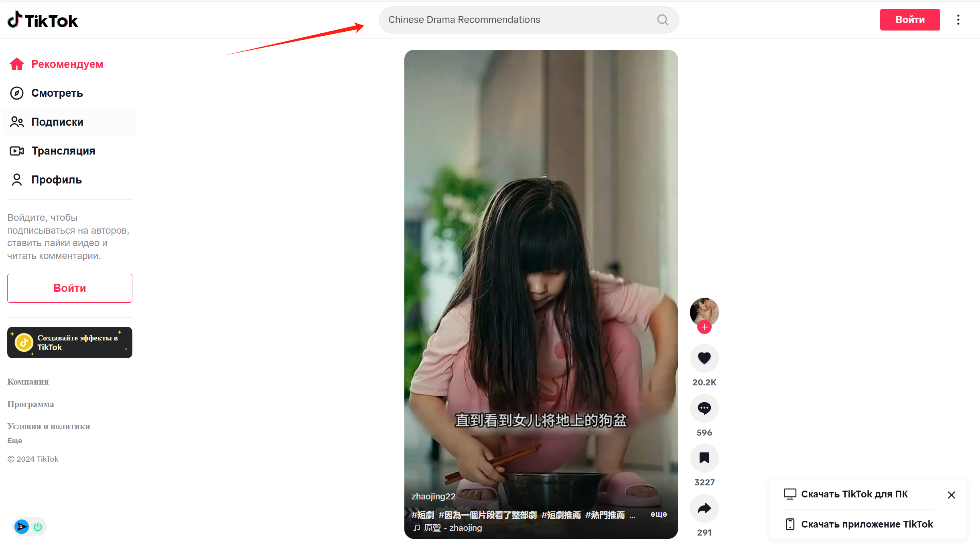The width and height of the screenshot is (980, 548).
Task: Click the Трансляция (LIVE) sidebar icon
Action: click(x=18, y=151)
